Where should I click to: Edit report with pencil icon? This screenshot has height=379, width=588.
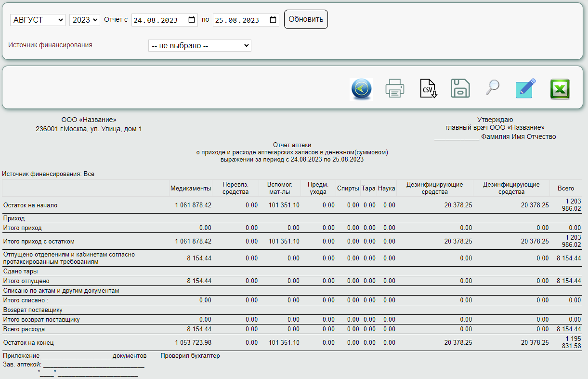coord(526,89)
